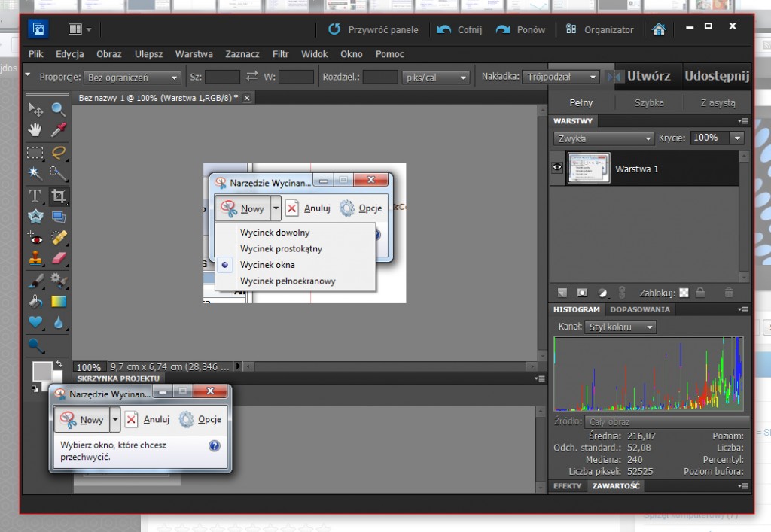This screenshot has width=771, height=532.
Task: Open the Edycja menu
Action: click(x=70, y=54)
